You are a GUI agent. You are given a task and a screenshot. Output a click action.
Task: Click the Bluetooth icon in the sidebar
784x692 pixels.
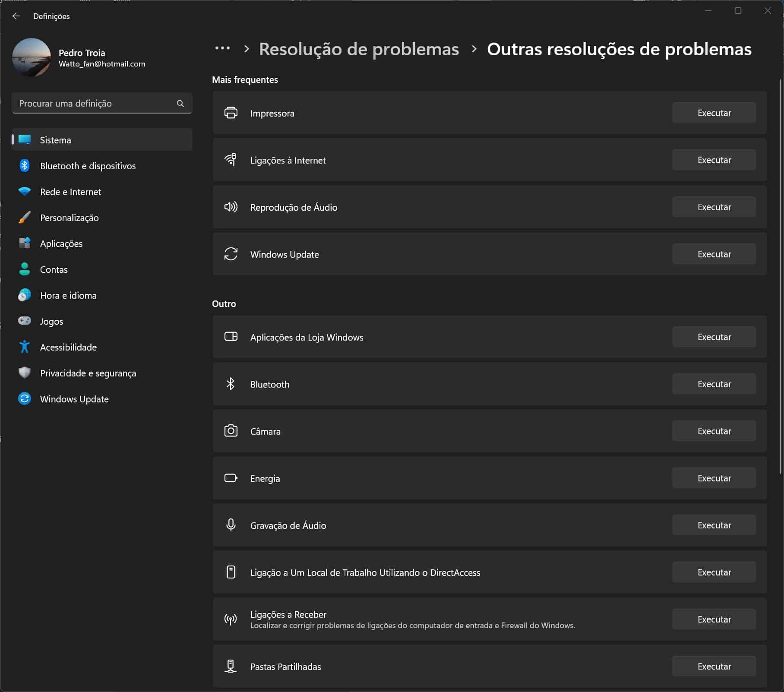[x=25, y=166]
